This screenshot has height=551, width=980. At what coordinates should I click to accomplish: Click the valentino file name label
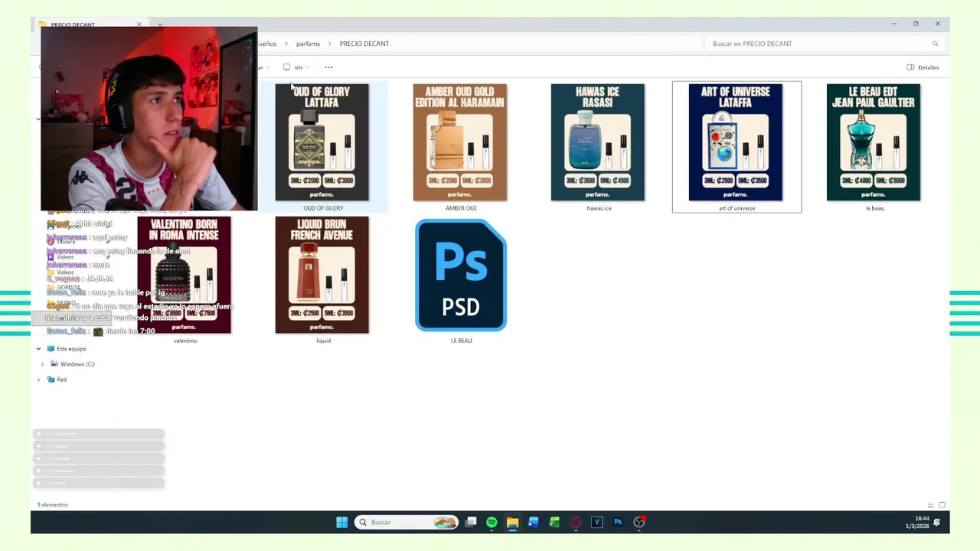tap(185, 341)
